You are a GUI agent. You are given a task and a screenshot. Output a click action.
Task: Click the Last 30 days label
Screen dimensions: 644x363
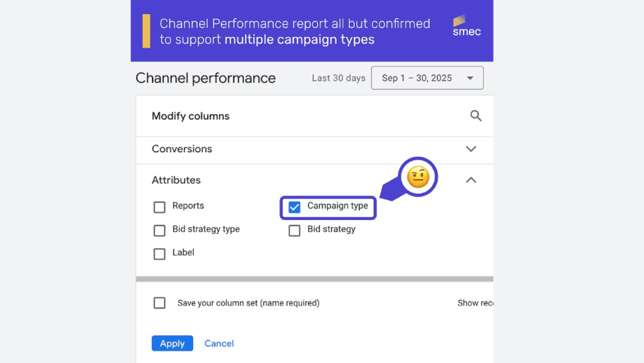click(x=338, y=78)
